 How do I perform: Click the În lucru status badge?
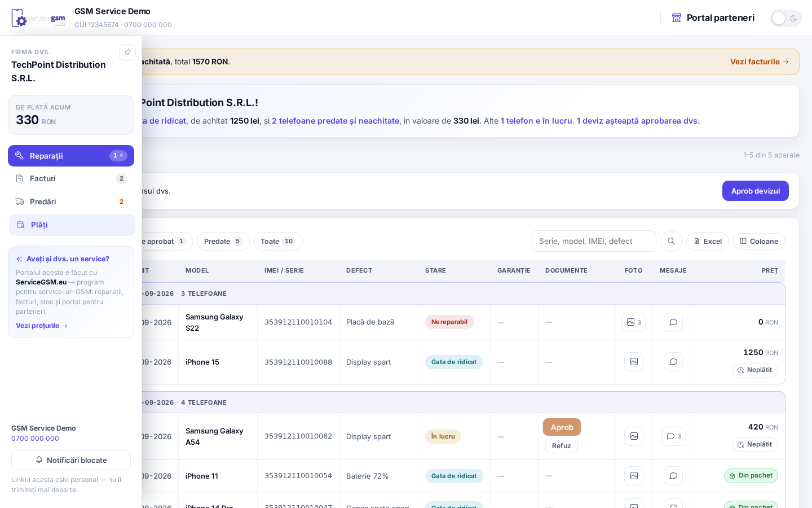(x=443, y=436)
